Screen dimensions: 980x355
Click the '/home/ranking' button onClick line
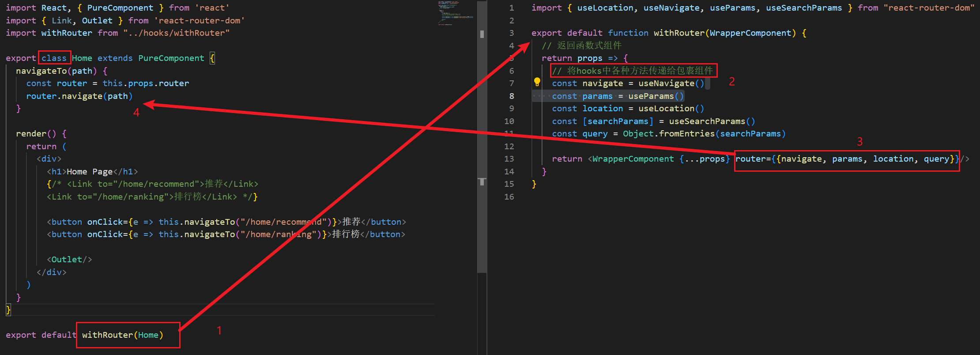click(226, 234)
